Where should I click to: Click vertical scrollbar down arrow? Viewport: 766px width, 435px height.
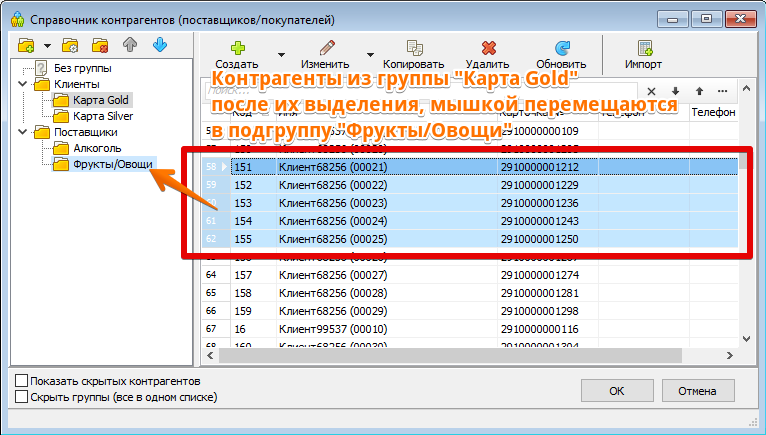tap(746, 339)
